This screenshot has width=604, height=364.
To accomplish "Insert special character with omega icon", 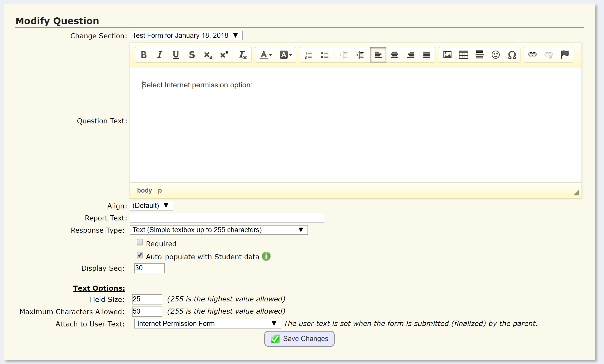I will (512, 55).
